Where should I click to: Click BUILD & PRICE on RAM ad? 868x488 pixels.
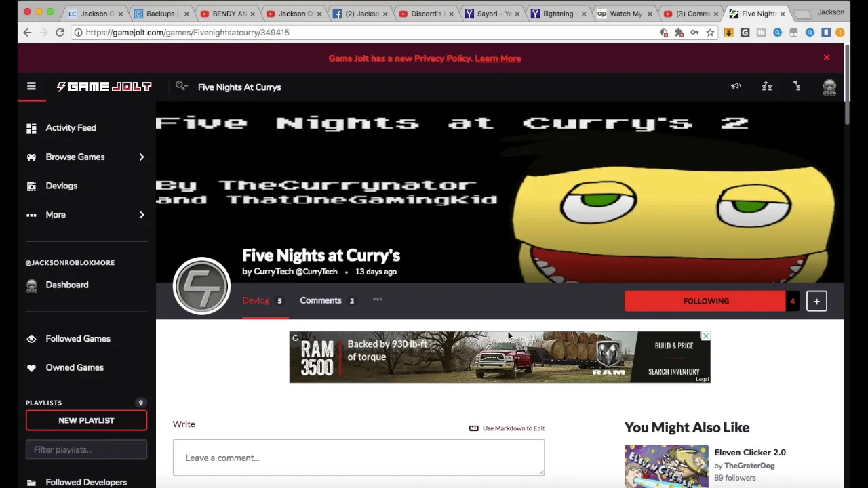coord(673,346)
